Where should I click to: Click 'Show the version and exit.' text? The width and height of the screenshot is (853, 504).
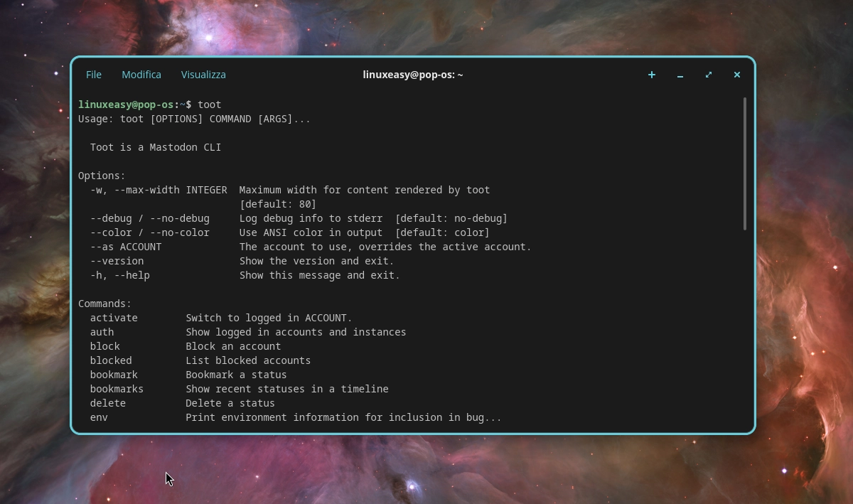[x=317, y=261]
